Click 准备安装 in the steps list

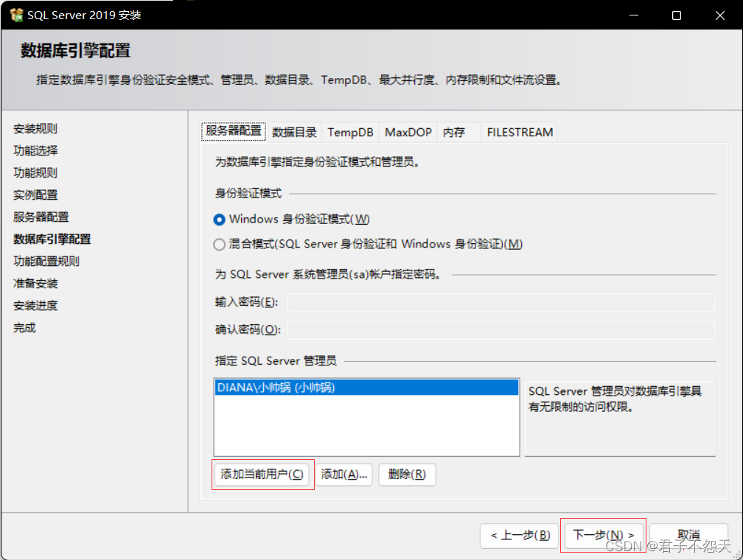[x=35, y=284]
